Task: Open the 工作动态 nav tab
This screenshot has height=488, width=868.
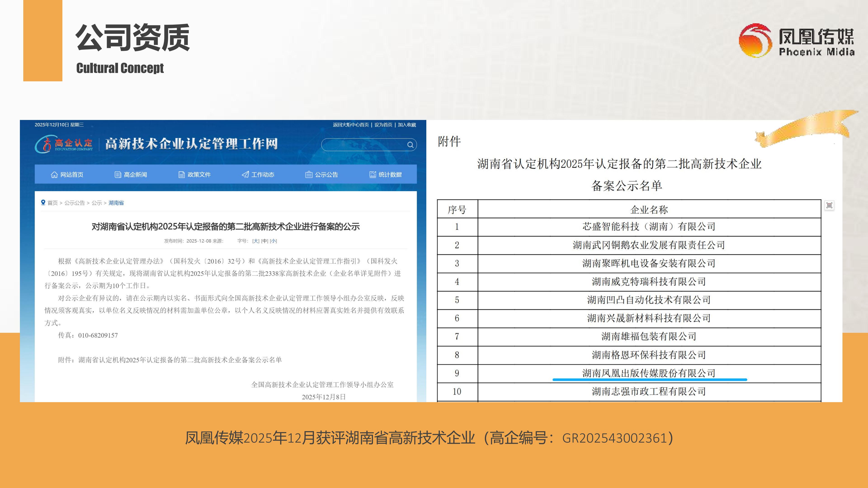Action: pyautogui.click(x=258, y=174)
